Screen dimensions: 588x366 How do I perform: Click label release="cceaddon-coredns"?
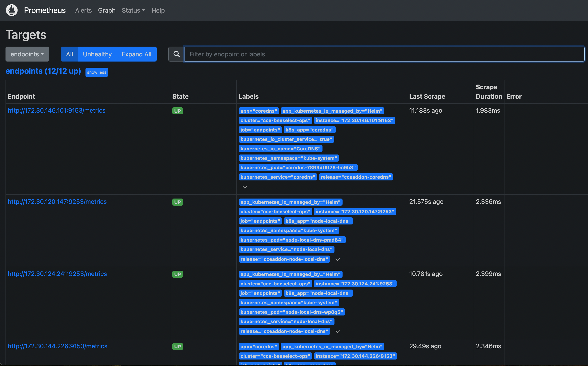[x=356, y=177]
